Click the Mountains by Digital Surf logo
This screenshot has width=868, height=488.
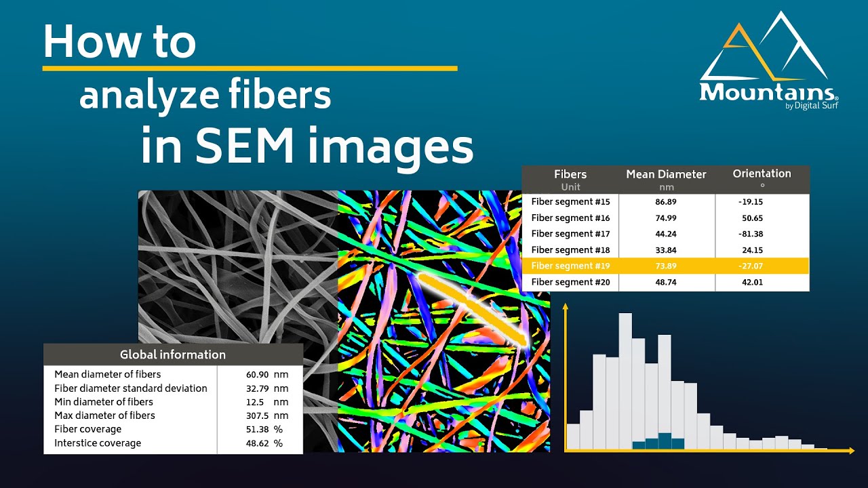(x=769, y=60)
